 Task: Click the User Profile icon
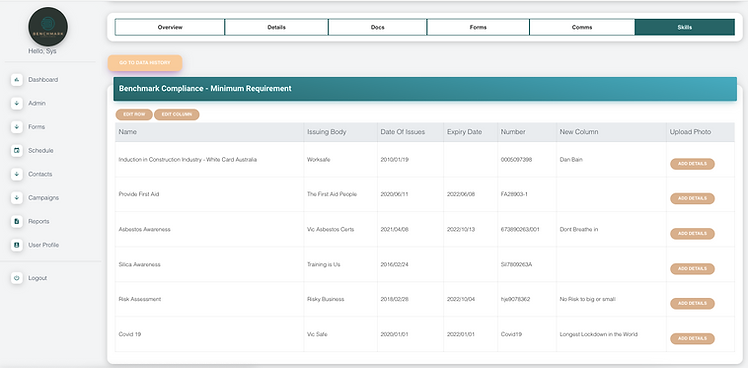click(x=17, y=245)
